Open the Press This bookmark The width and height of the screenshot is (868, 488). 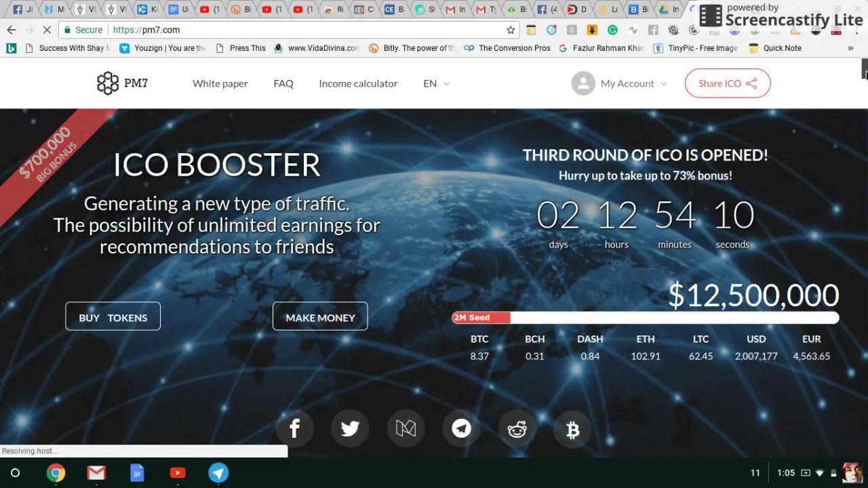coord(241,48)
